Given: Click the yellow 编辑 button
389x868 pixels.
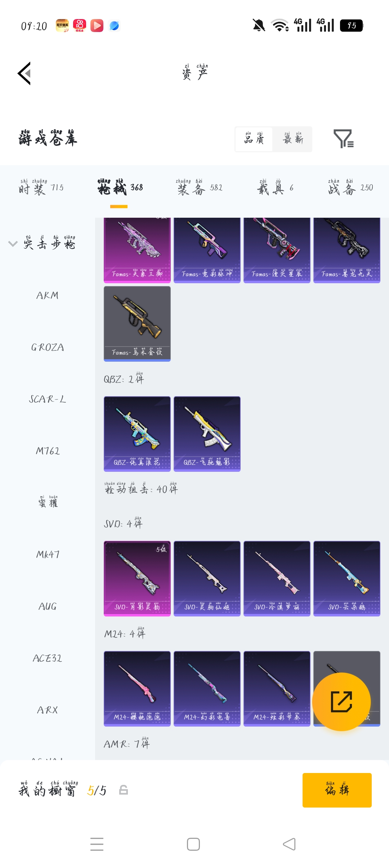Looking at the screenshot, I should 337,790.
